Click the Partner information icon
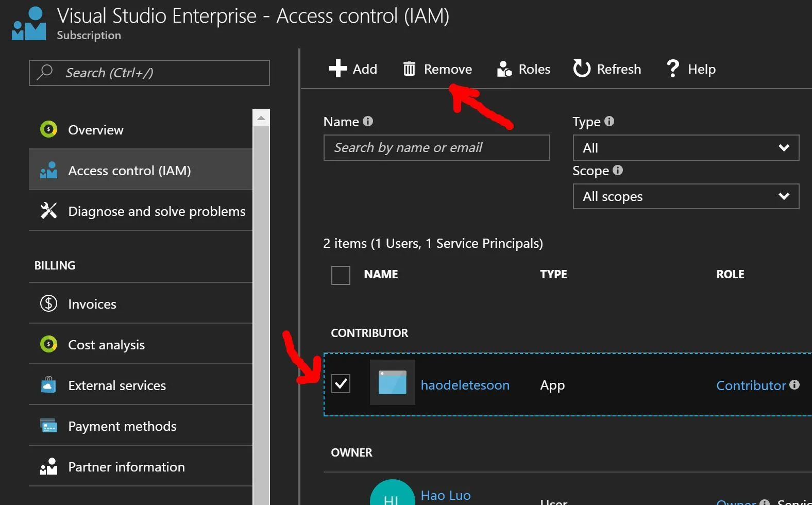 pyautogui.click(x=48, y=466)
